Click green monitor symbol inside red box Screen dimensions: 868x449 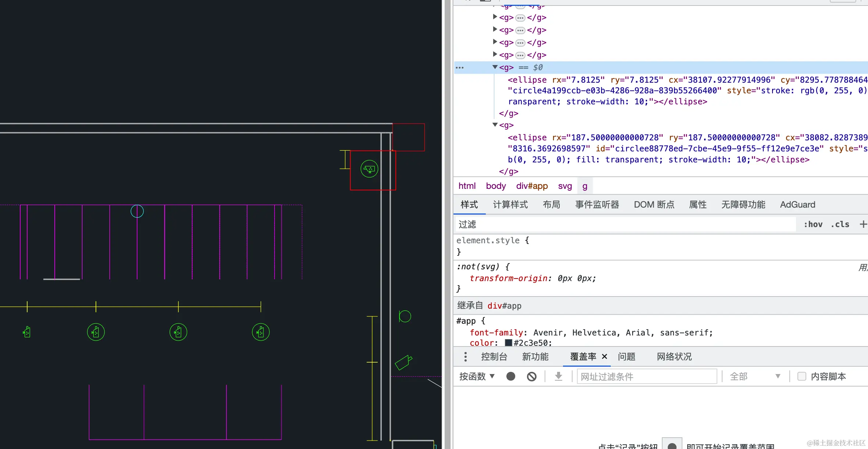(x=369, y=169)
